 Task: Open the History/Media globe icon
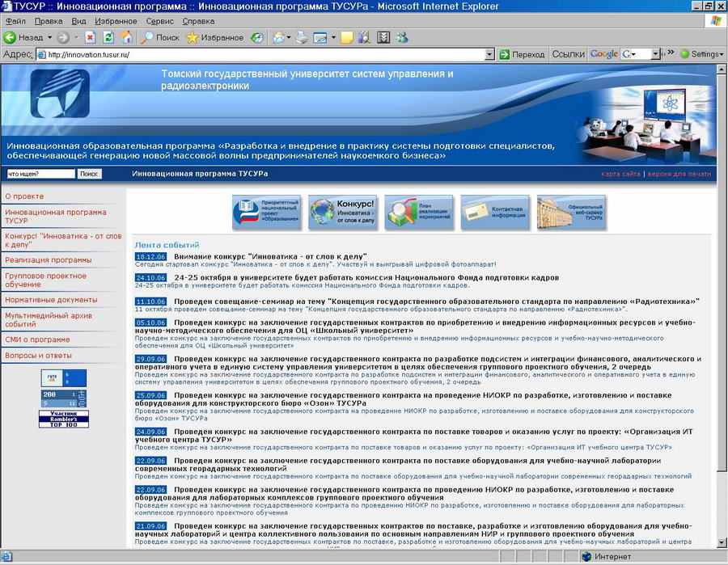click(x=256, y=37)
